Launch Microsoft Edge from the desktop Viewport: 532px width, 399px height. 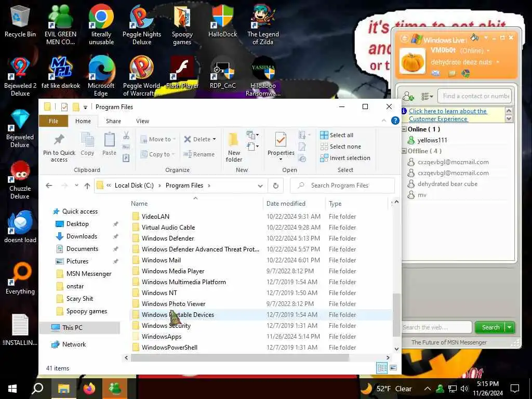point(101,77)
